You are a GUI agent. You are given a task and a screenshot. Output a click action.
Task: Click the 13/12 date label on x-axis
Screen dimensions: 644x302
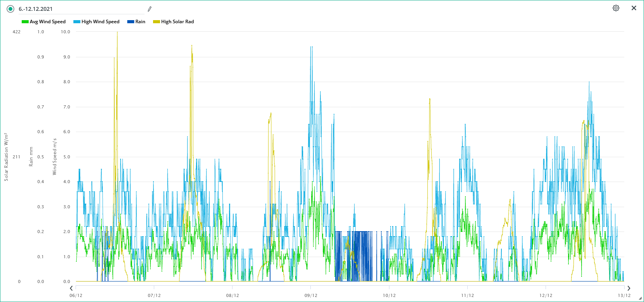pyautogui.click(x=624, y=295)
